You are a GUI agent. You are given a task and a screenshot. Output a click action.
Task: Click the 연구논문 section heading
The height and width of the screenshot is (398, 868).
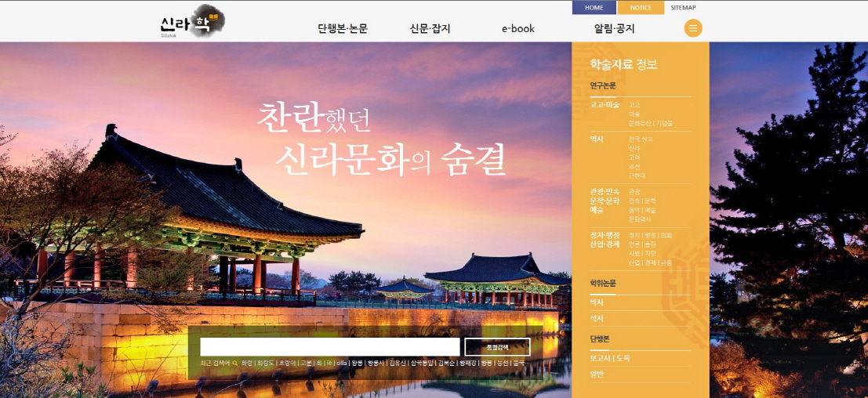(603, 85)
